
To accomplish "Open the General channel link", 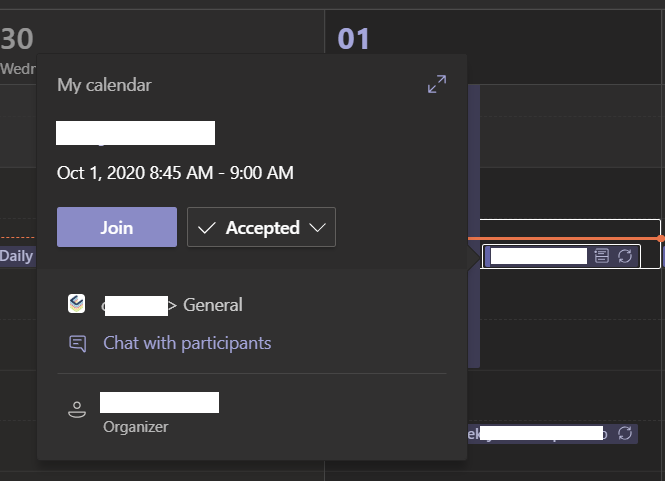I will coord(212,305).
